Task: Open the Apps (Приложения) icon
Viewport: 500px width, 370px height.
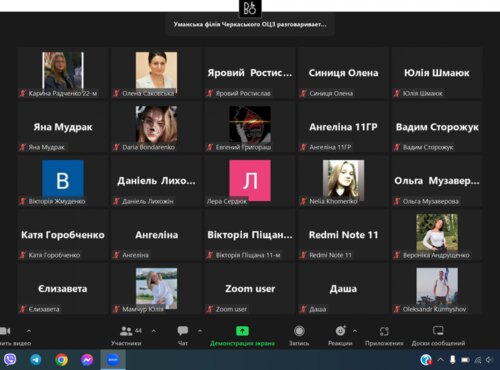Action: (384, 331)
